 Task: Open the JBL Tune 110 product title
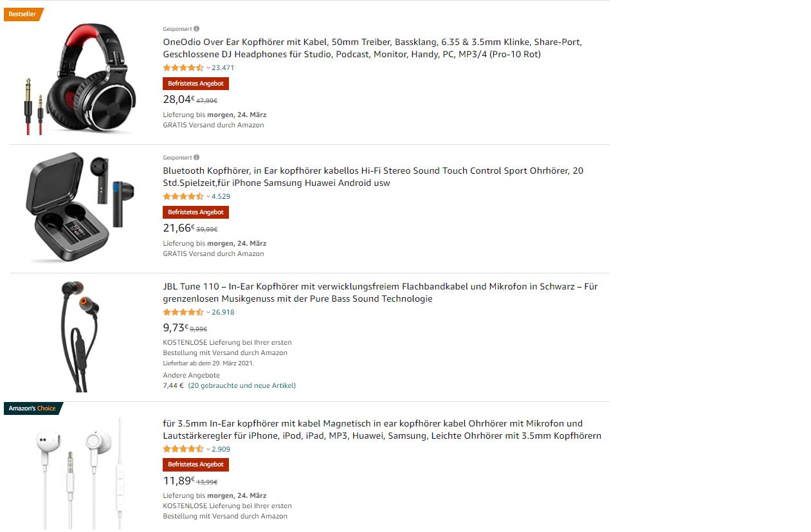point(380,293)
